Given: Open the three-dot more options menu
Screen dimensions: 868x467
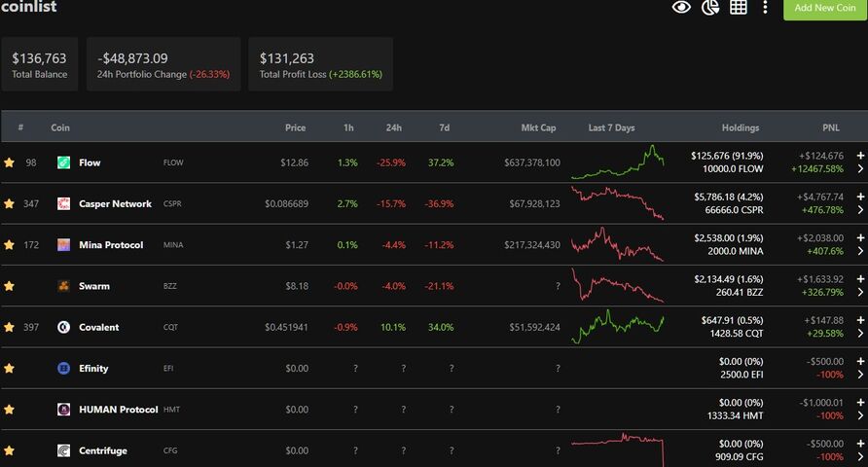Looking at the screenshot, I should [x=765, y=7].
